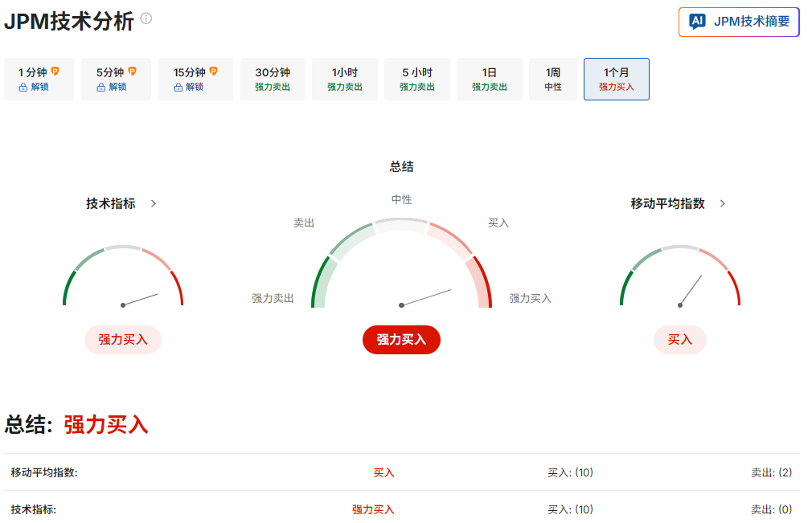Switch to the 30分钟 timeframe

click(273, 79)
